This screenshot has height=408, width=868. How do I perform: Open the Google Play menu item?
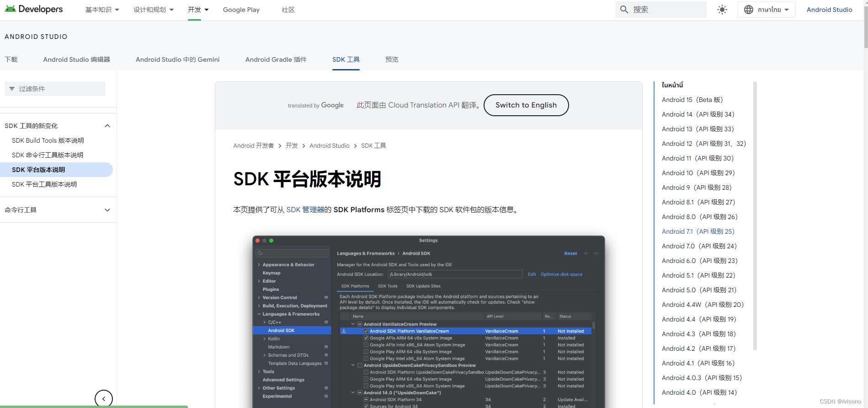[x=241, y=10]
